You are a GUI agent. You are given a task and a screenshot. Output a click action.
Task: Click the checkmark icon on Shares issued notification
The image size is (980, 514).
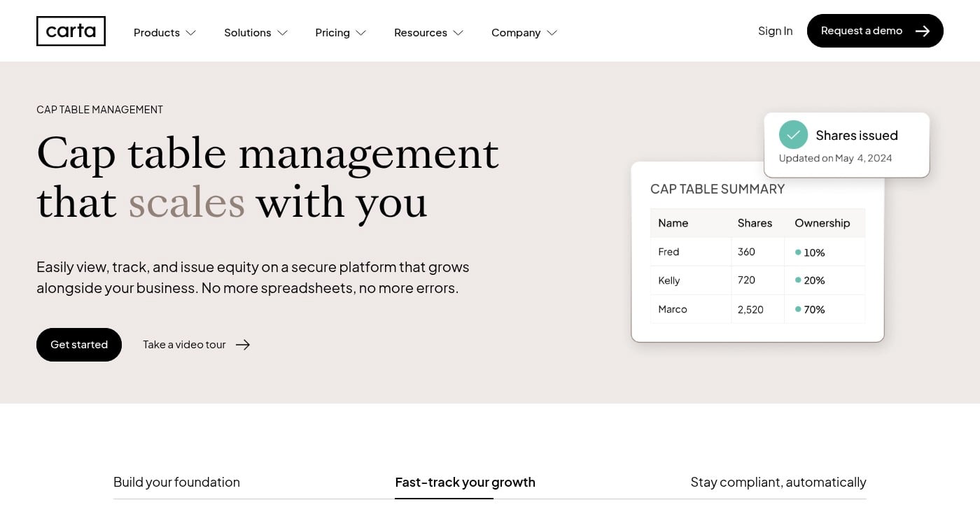[793, 135]
